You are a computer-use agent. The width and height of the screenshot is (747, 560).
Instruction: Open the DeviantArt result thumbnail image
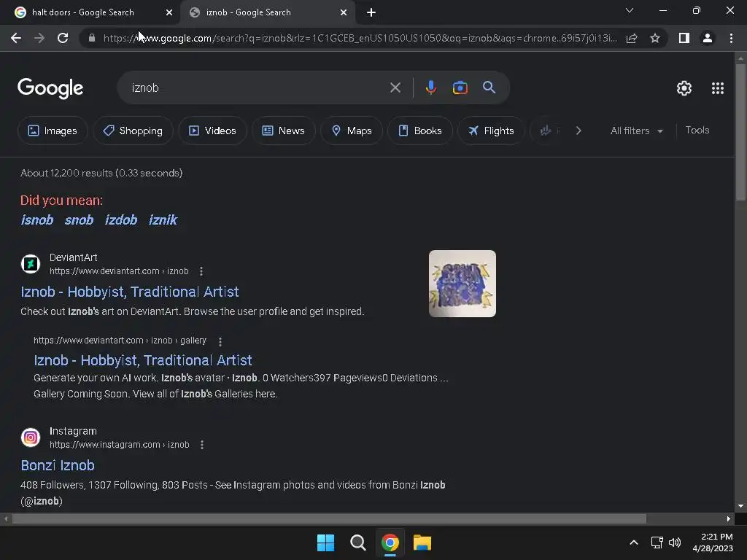pos(462,284)
